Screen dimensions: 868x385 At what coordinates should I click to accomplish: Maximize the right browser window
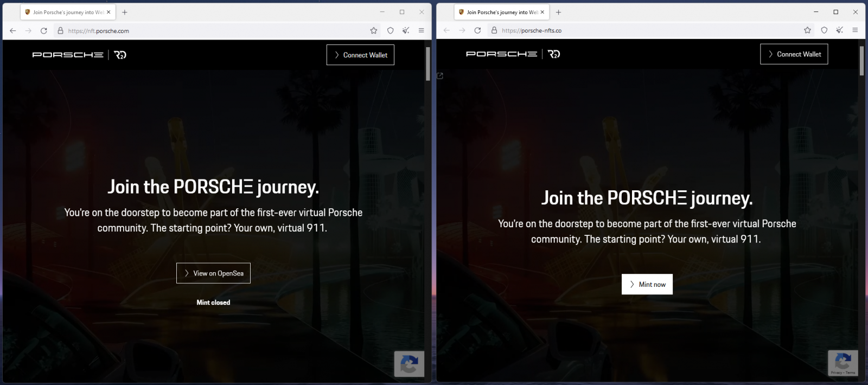836,12
